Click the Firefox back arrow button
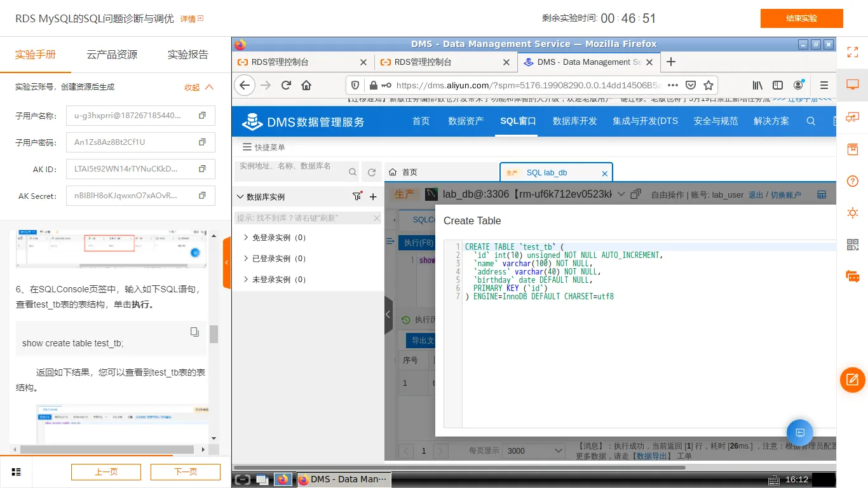Screen dimensions: 868x488 245,85
